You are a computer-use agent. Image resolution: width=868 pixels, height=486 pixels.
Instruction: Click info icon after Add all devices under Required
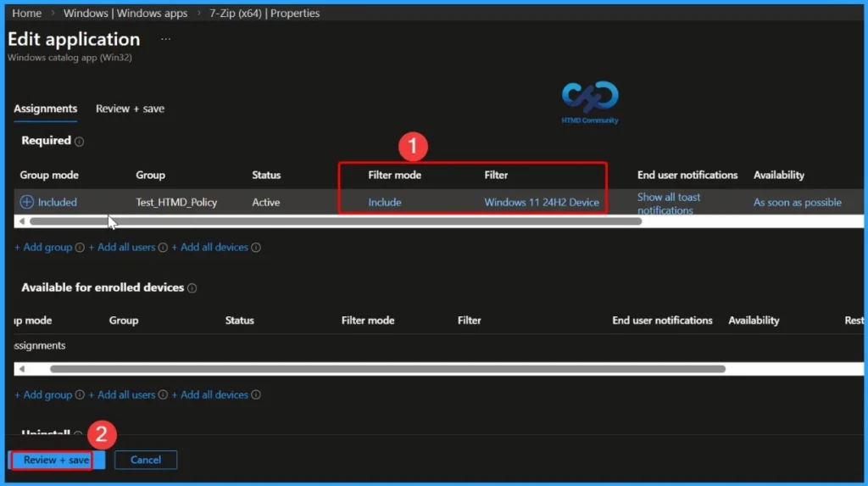(x=256, y=248)
